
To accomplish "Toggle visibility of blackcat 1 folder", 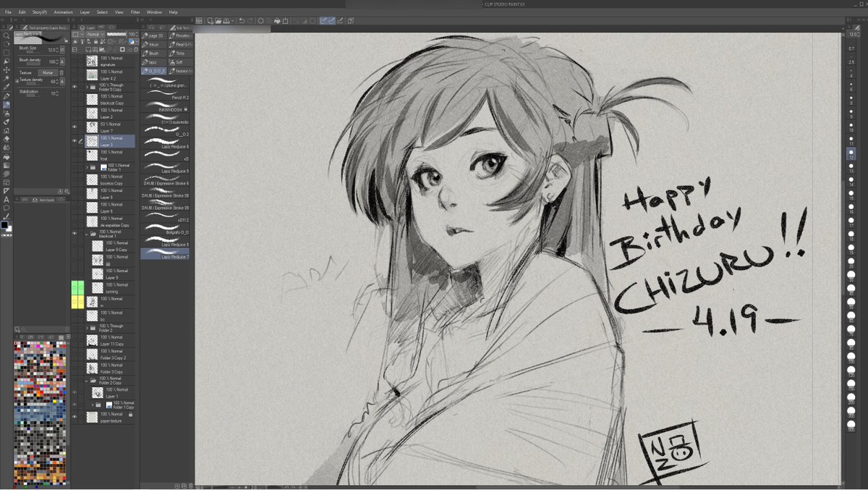I will [x=74, y=232].
